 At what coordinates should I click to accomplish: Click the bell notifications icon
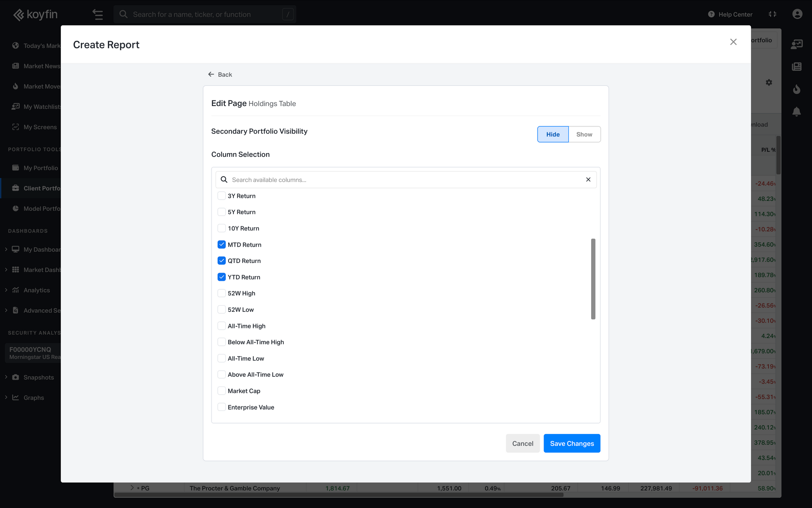pyautogui.click(x=797, y=111)
